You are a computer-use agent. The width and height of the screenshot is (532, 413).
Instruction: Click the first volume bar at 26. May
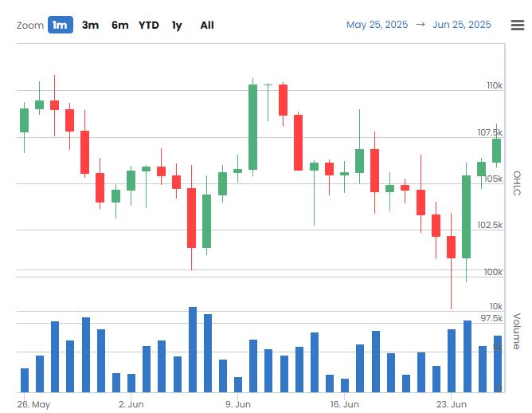(24, 380)
